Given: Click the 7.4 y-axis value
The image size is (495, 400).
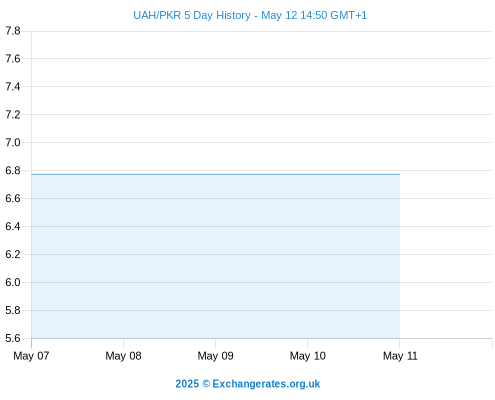Looking at the screenshot, I should 13,87.
